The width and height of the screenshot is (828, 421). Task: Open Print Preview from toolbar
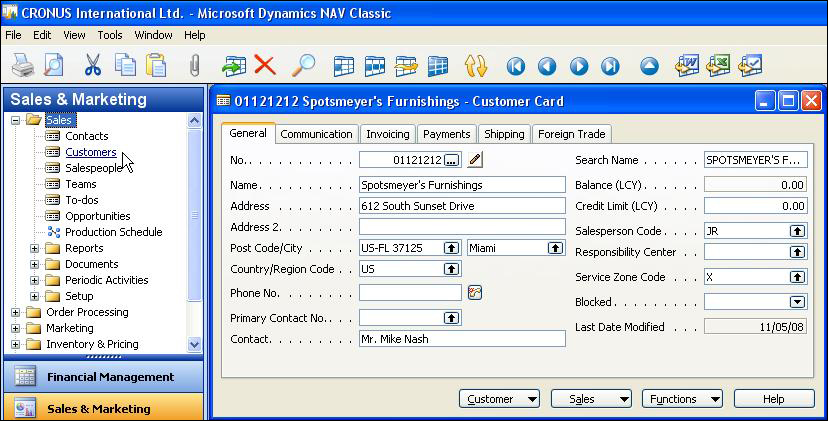pyautogui.click(x=53, y=66)
